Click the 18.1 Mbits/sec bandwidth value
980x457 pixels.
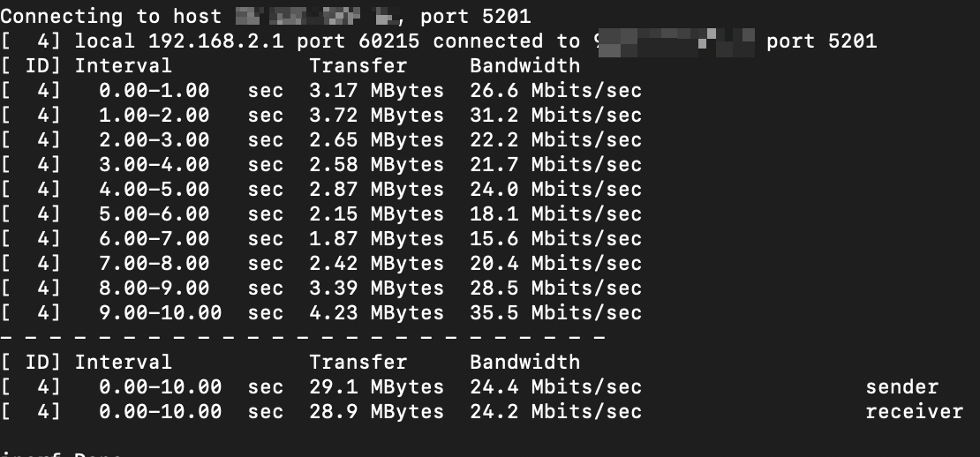[x=555, y=214]
